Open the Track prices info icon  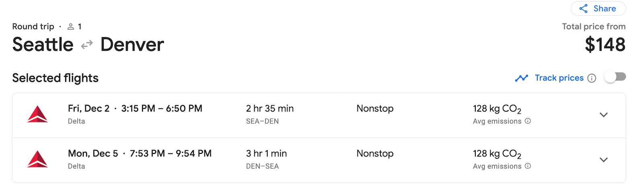click(x=592, y=78)
